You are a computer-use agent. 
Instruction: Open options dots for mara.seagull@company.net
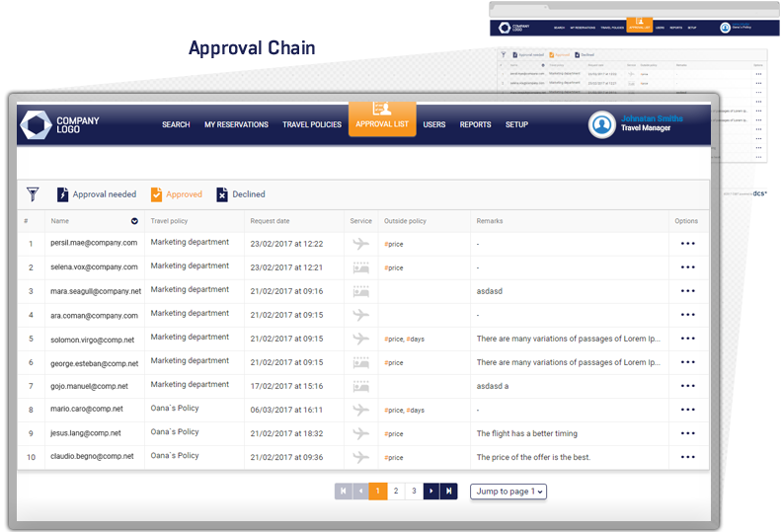point(687,291)
